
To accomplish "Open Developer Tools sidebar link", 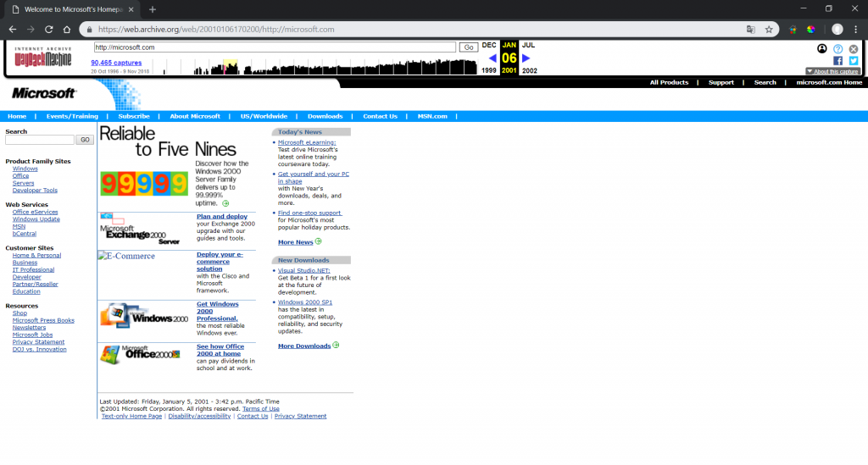I will (x=35, y=191).
